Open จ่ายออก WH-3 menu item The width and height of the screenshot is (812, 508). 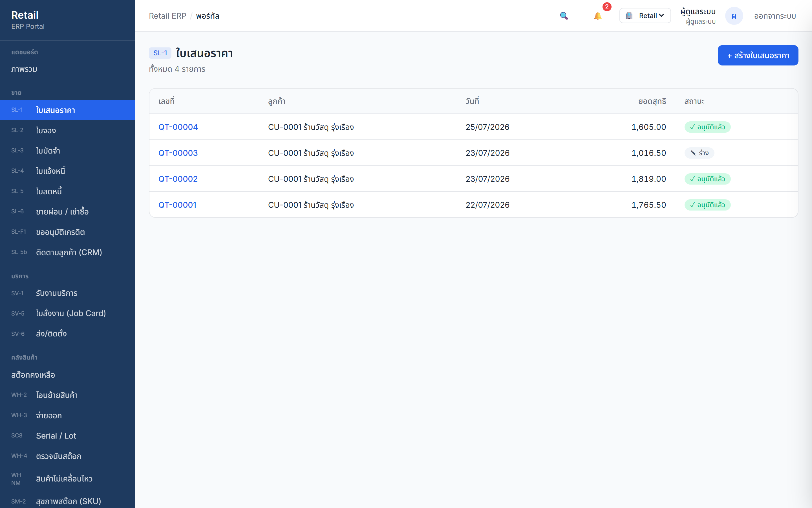67,415
